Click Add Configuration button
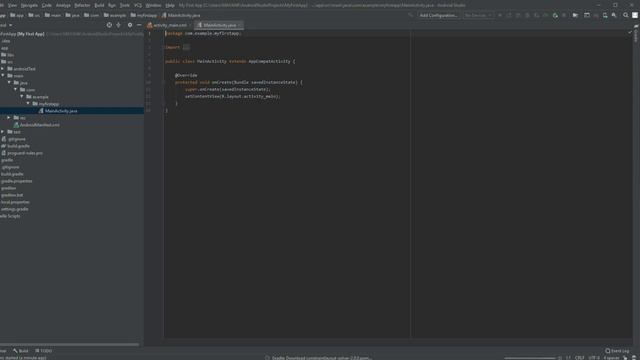The width and height of the screenshot is (640, 360). [x=438, y=16]
